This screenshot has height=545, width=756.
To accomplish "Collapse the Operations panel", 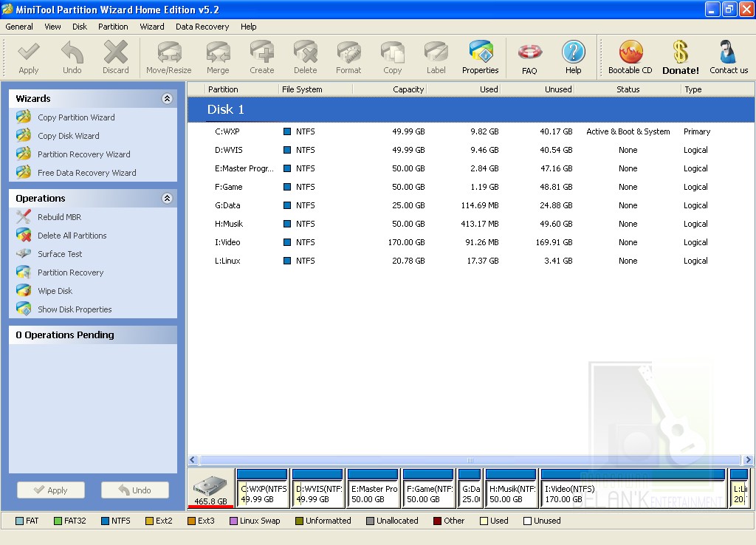I will click(x=167, y=198).
